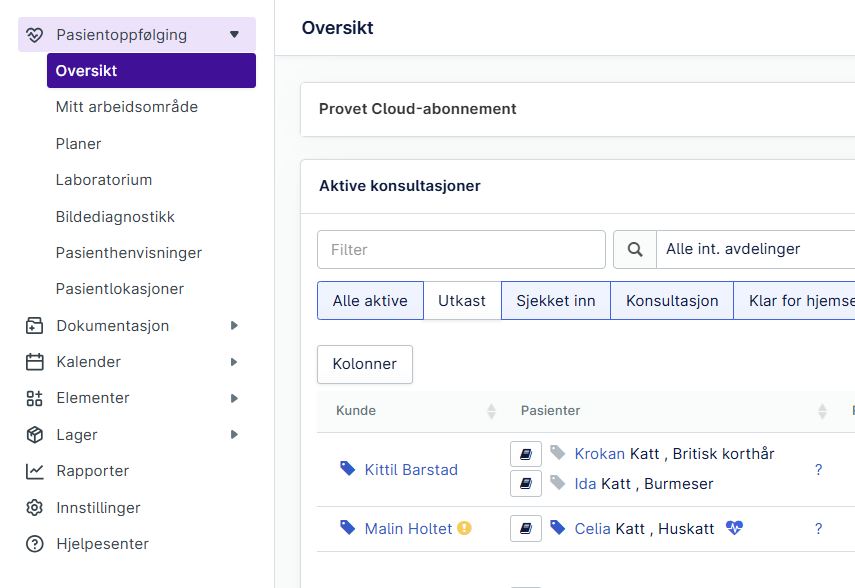Click the Rapporter chart icon
855x588 pixels.
click(34, 471)
